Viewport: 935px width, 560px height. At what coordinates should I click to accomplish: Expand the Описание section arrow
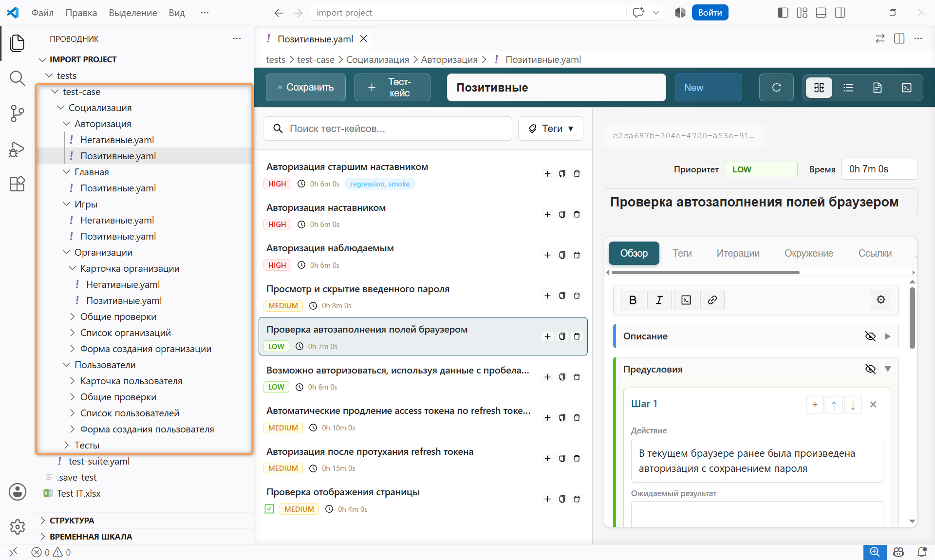coord(888,336)
